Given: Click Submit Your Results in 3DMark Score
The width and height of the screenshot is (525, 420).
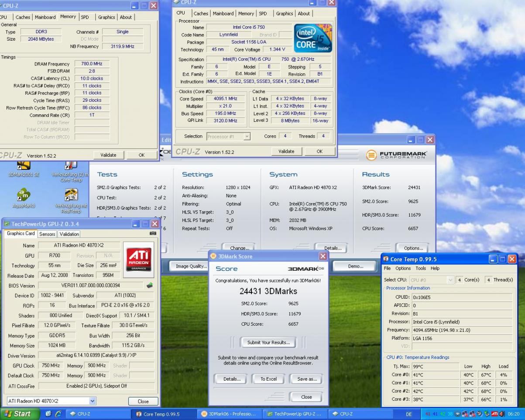Looking at the screenshot, I should [x=268, y=342].
